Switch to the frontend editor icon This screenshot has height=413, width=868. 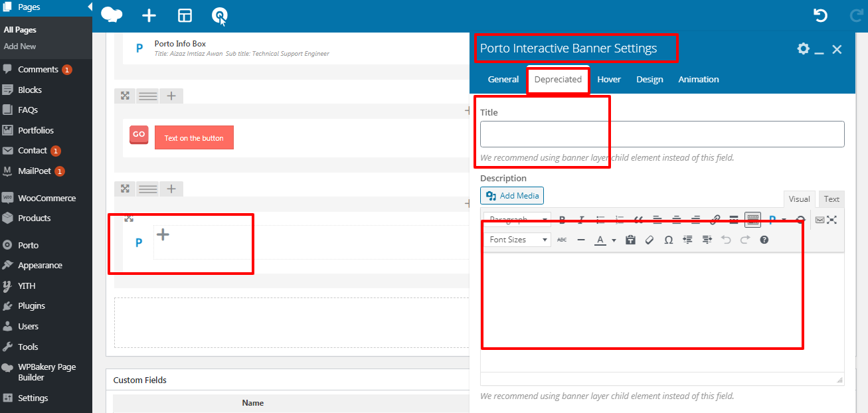(219, 16)
